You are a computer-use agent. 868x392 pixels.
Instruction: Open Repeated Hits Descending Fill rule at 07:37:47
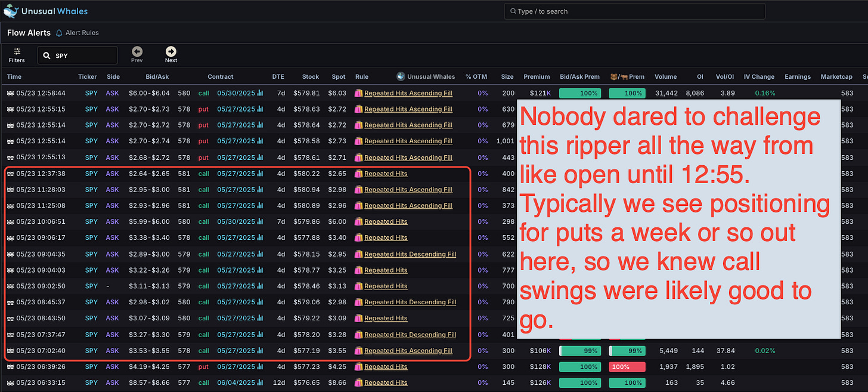tap(410, 335)
